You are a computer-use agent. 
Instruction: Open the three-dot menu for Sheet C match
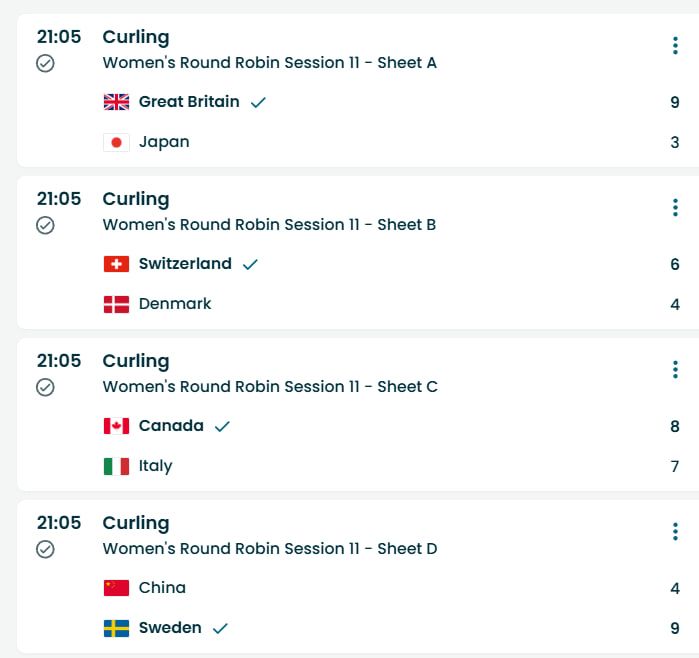point(676,370)
